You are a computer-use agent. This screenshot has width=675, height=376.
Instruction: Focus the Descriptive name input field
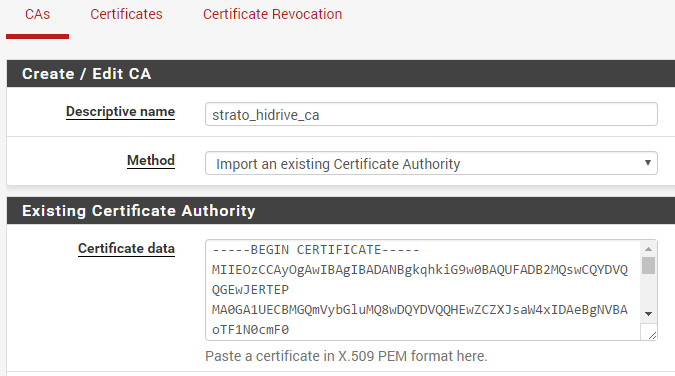coord(431,114)
